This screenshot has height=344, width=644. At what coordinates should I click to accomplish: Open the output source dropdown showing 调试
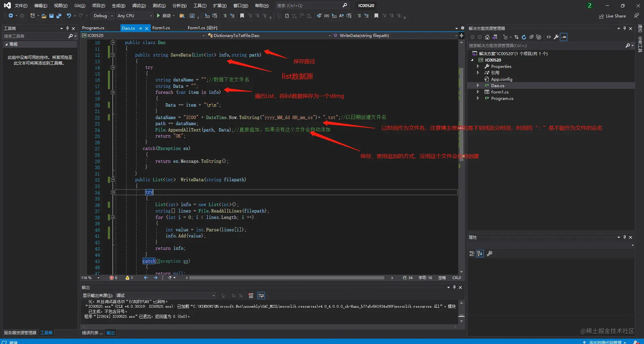point(165,296)
